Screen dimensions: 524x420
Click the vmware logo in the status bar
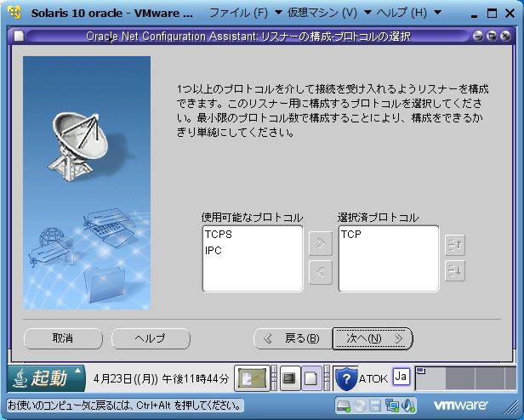pos(460,406)
